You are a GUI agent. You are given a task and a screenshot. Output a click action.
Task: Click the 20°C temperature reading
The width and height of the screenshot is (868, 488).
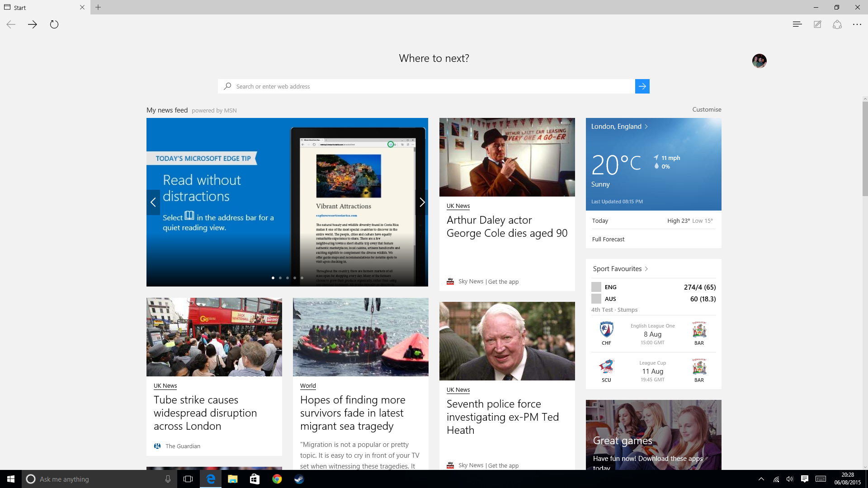pyautogui.click(x=616, y=165)
